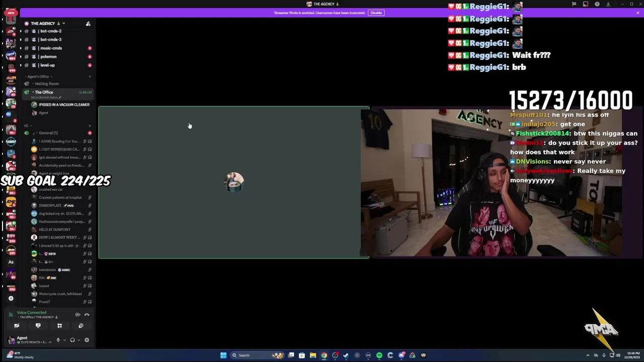Start an activity from voice panel
This screenshot has height=362, width=644.
pos(59,326)
